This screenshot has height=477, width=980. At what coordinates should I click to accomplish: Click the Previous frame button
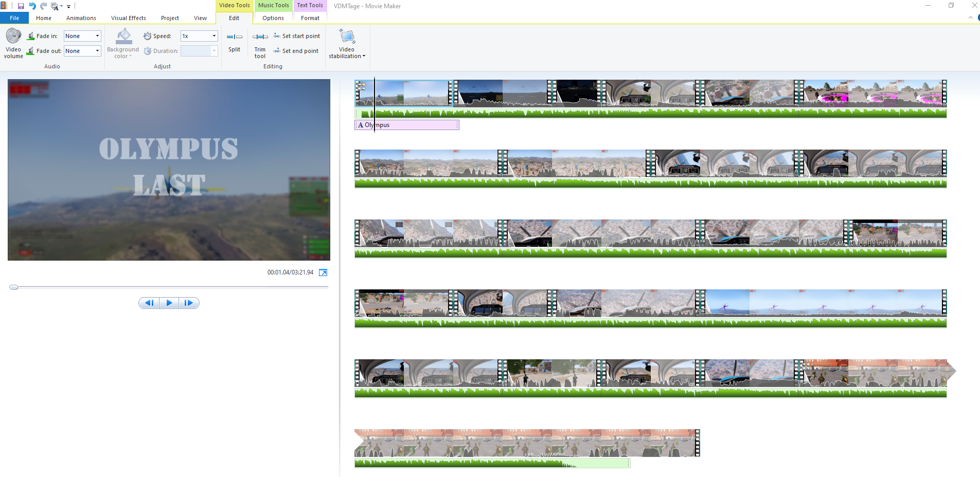coord(149,303)
